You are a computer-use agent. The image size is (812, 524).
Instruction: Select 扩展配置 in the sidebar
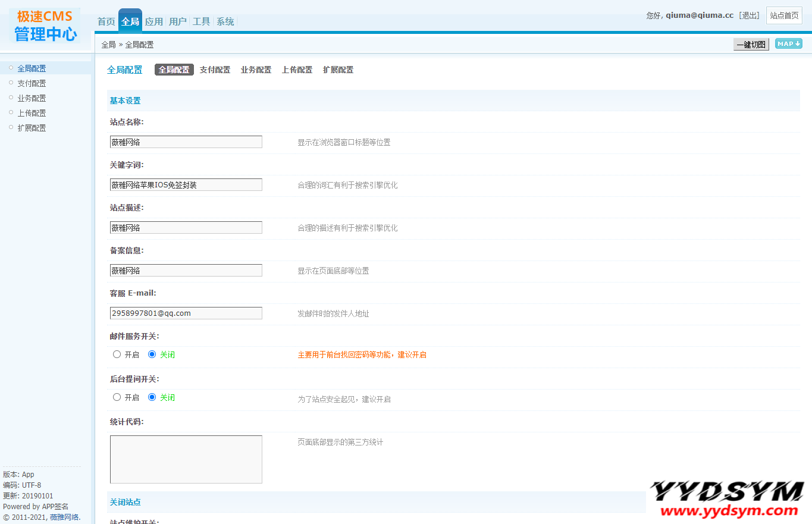32,127
